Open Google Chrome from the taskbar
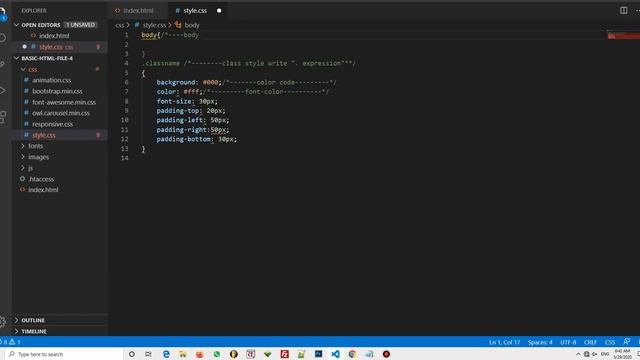Viewport: 640px width, 360px height. pos(352,354)
